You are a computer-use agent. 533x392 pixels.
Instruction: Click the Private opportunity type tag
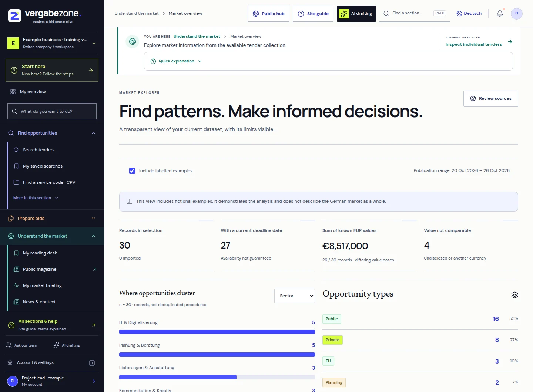[x=332, y=340]
